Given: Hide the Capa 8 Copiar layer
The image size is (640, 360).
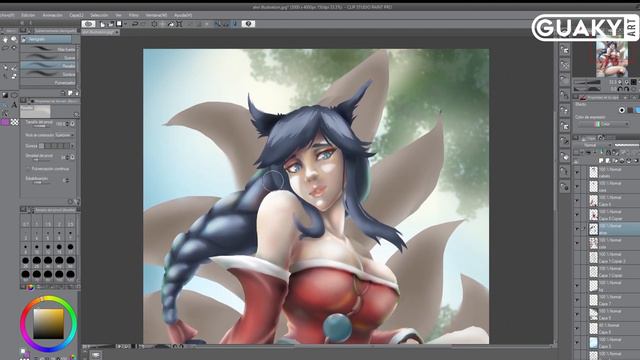Looking at the screenshot, I should coord(577,215).
